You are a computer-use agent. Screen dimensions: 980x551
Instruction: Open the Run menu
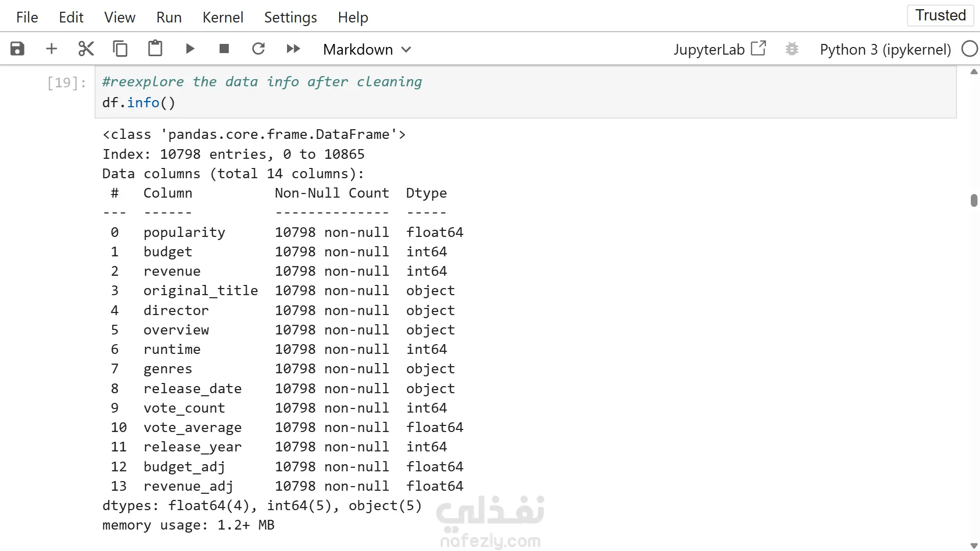[x=169, y=17]
